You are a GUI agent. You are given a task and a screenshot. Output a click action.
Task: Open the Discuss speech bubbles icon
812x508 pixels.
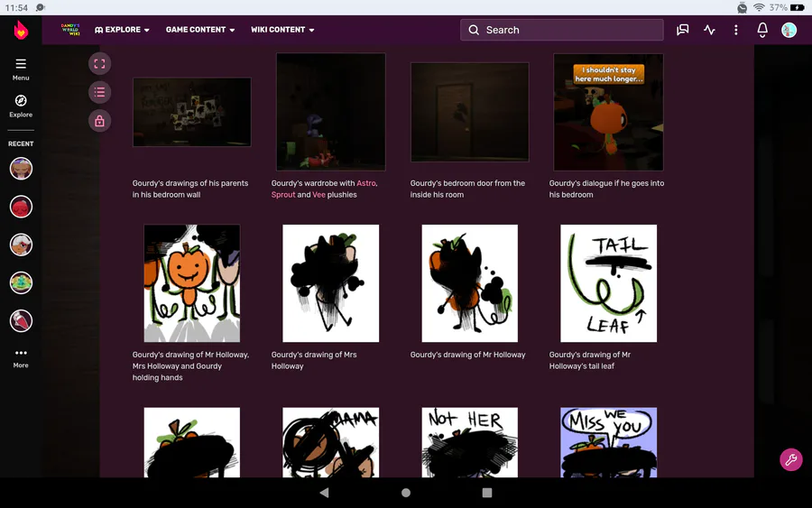[683, 30]
